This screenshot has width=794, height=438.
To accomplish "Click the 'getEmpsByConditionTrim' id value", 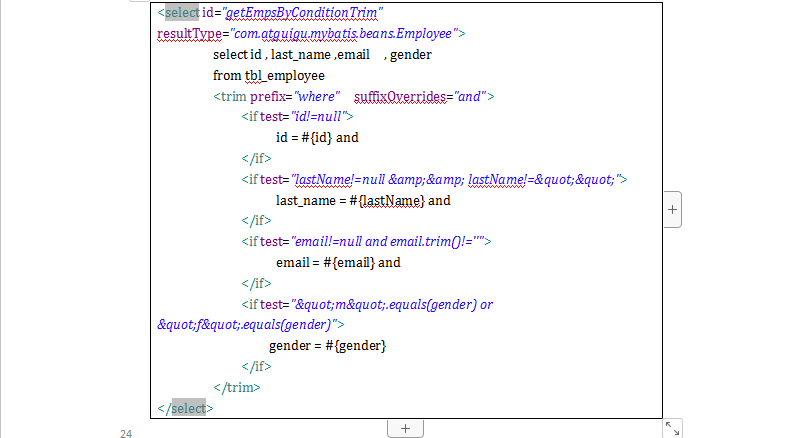I will coord(302,13).
